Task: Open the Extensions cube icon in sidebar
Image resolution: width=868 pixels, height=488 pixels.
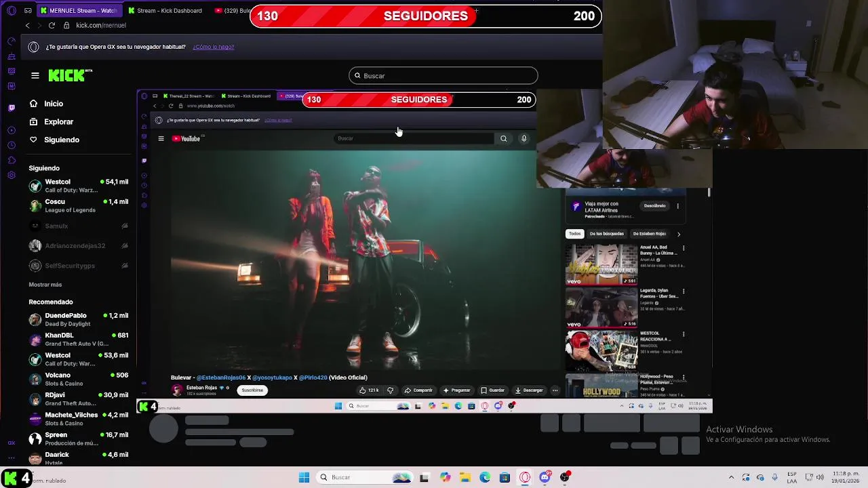Action: click(x=12, y=161)
